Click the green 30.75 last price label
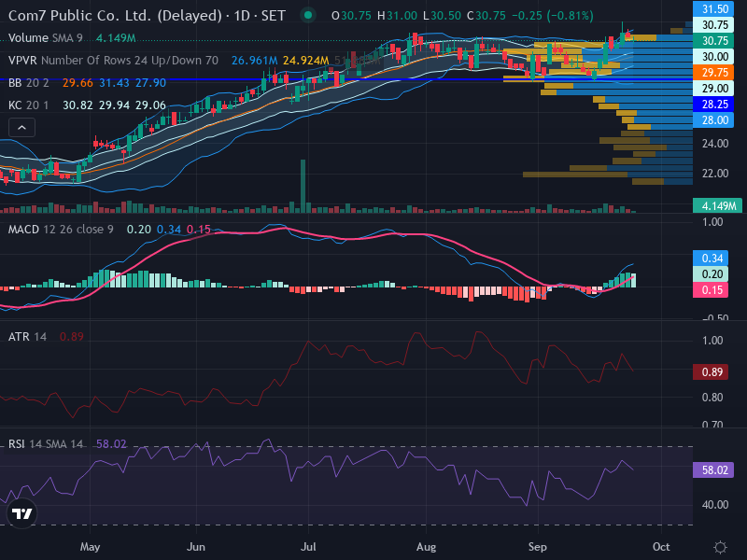Screen dimensions: 747x560 point(713,40)
